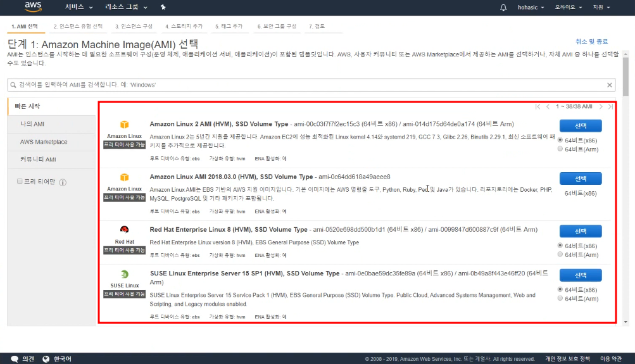The height and width of the screenshot is (364, 635).
Task: Select 64-bit x86 for Red Hat
Action: tap(560, 246)
